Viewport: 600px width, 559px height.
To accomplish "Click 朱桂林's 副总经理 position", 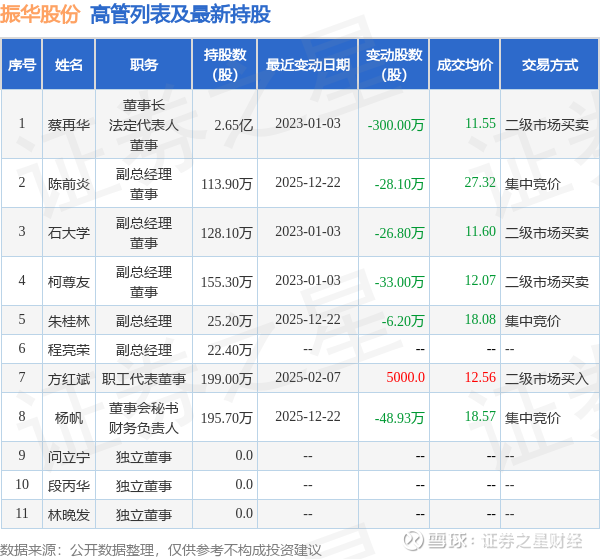I will [144, 321].
